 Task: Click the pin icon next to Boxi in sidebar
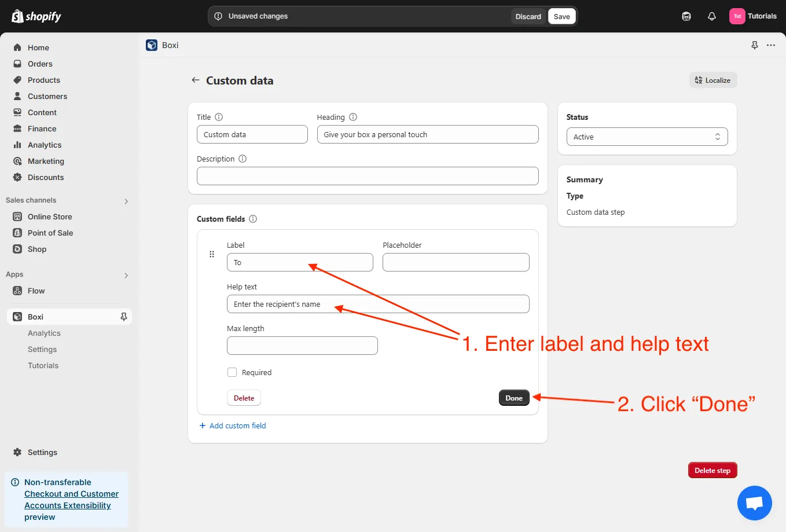point(123,317)
